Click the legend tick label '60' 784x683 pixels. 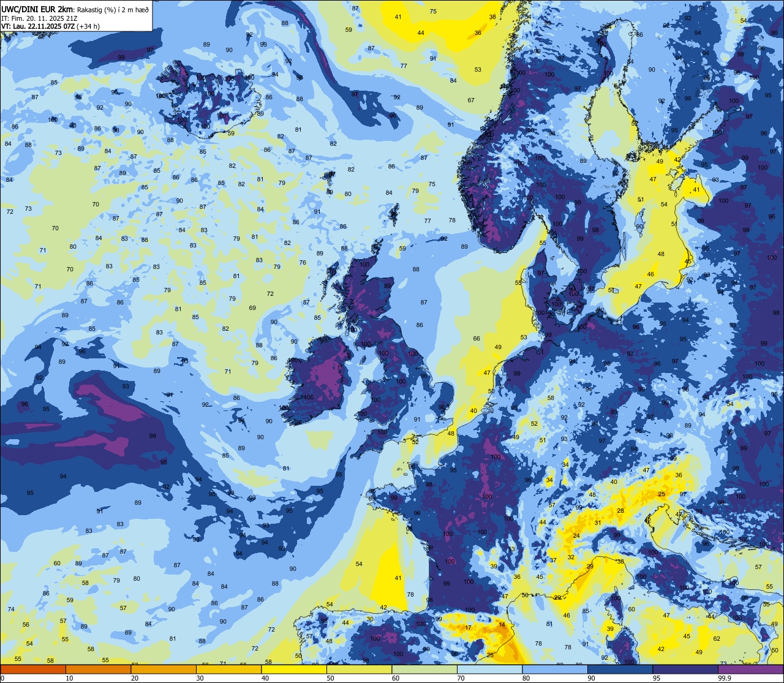point(396,678)
